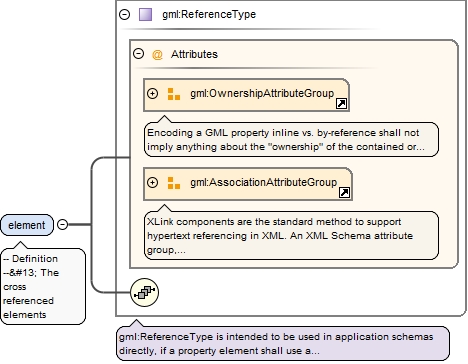The image size is (468, 364).
Task: Click the gml:AssociationAttributeGroup orange squares icon
Action: [x=174, y=183]
